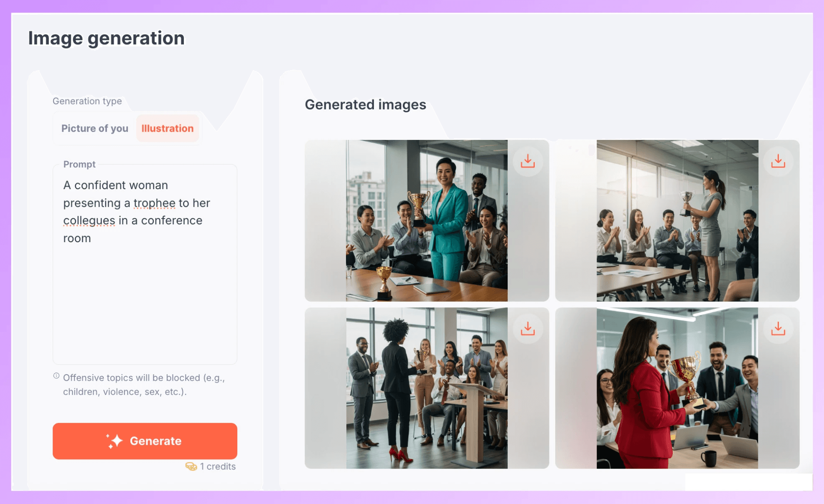The image size is (824, 504).
Task: Click inside the Prompt text area
Action: click(145, 264)
